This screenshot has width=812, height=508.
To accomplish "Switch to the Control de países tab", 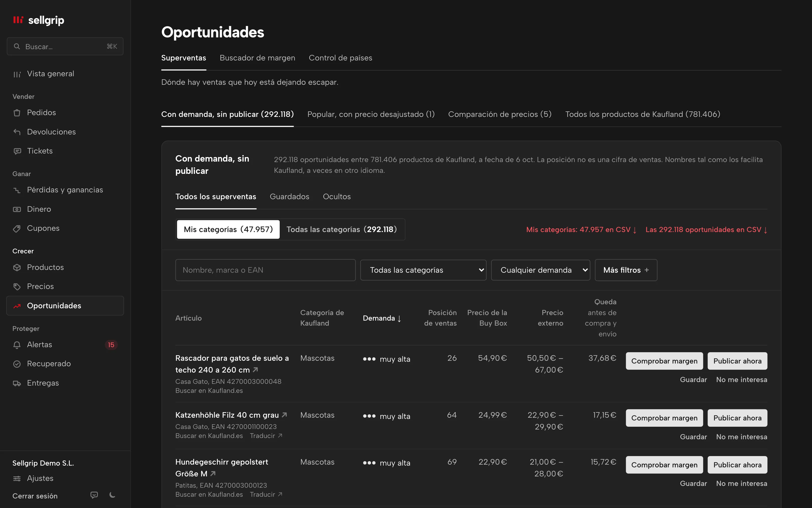I will (x=340, y=58).
